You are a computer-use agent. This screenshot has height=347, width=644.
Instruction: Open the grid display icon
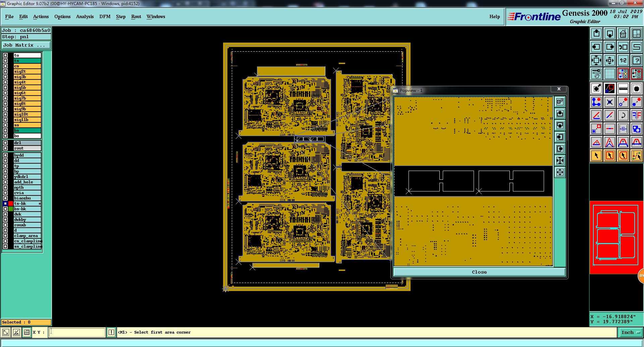tap(610, 74)
